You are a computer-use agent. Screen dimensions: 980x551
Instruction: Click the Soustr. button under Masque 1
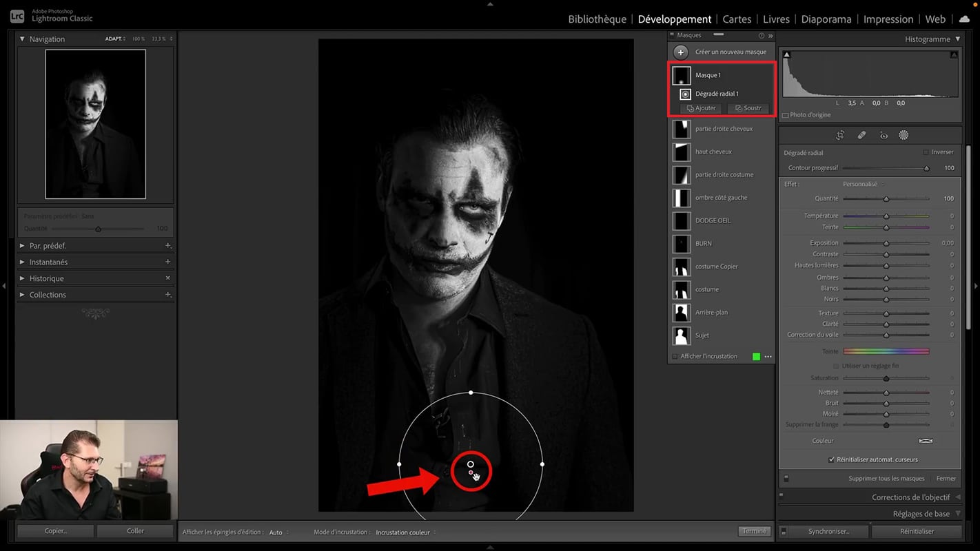[748, 109]
